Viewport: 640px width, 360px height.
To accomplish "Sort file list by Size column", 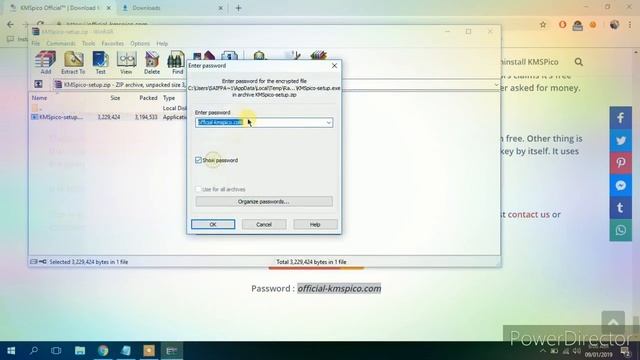I will (115, 98).
